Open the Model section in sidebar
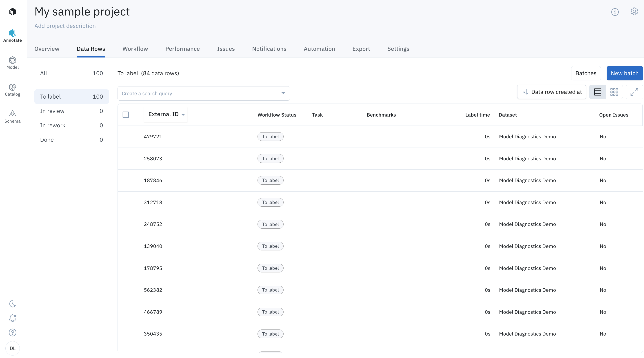644x358 pixels. (x=13, y=62)
